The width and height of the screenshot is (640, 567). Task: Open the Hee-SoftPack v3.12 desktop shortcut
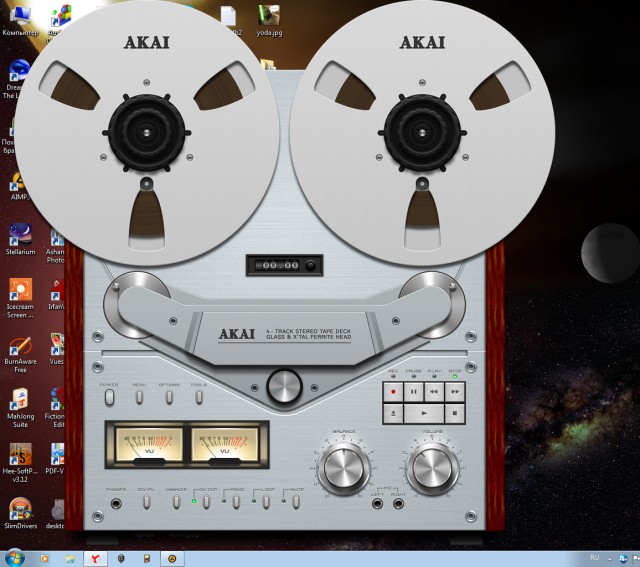coord(20,463)
